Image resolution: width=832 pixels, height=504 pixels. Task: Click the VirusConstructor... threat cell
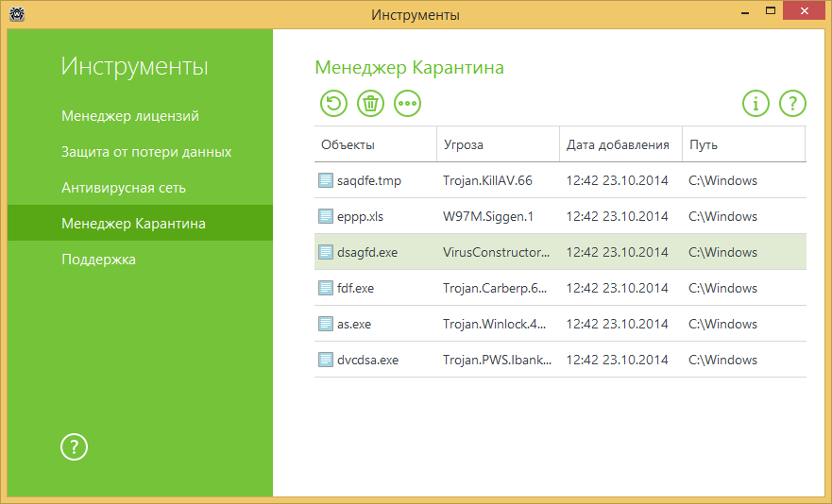(497, 252)
